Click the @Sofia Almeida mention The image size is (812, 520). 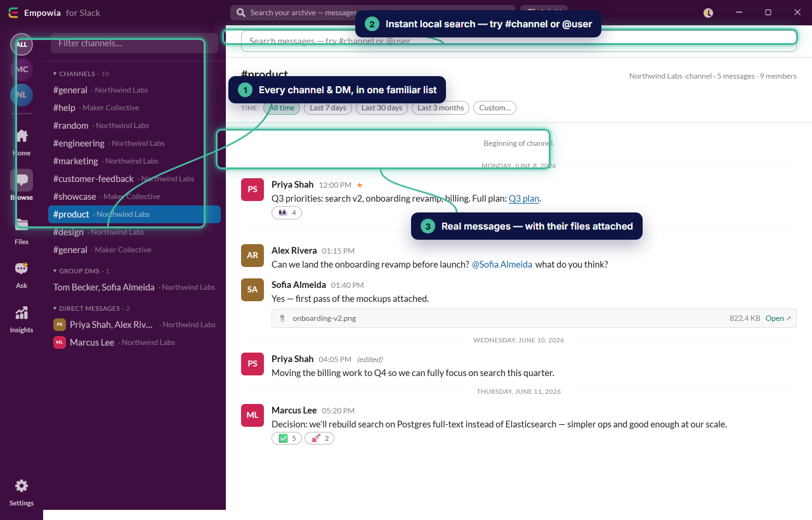(502, 264)
